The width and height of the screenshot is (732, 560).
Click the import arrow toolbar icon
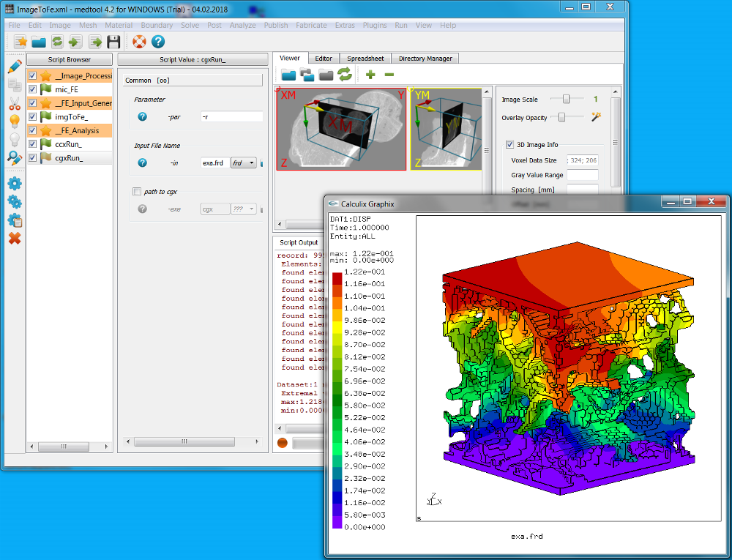(x=75, y=42)
